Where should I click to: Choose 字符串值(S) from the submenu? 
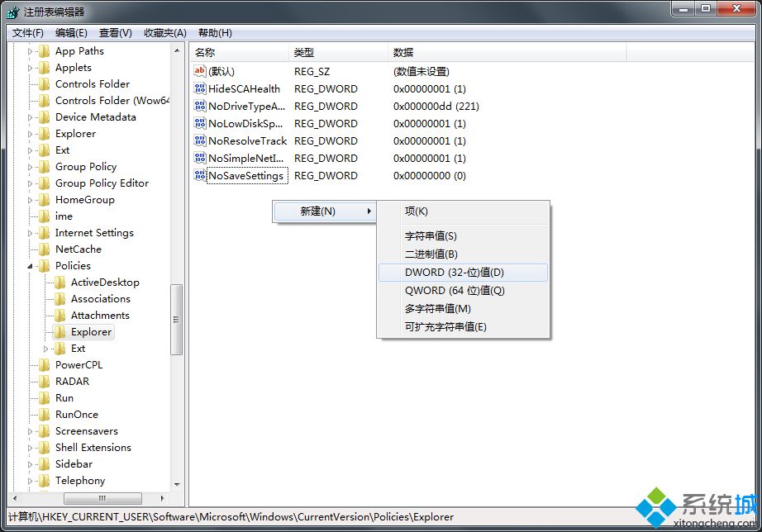(463, 236)
